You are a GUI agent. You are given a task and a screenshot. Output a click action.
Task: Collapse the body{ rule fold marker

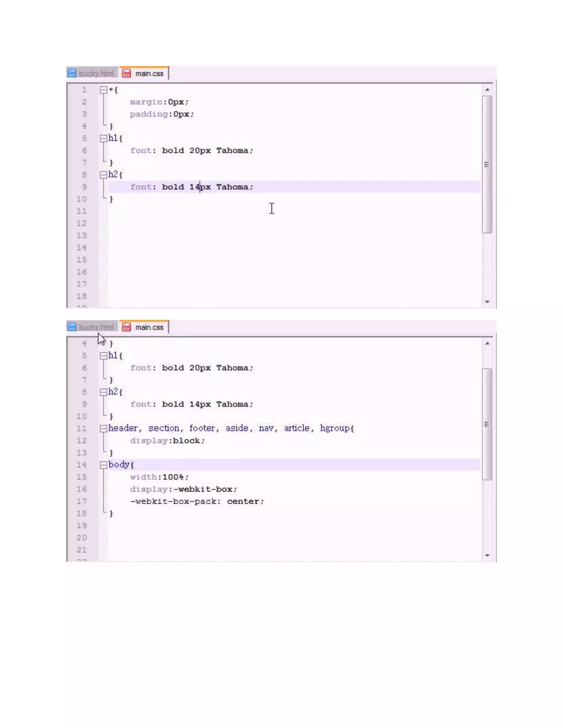[103, 465]
